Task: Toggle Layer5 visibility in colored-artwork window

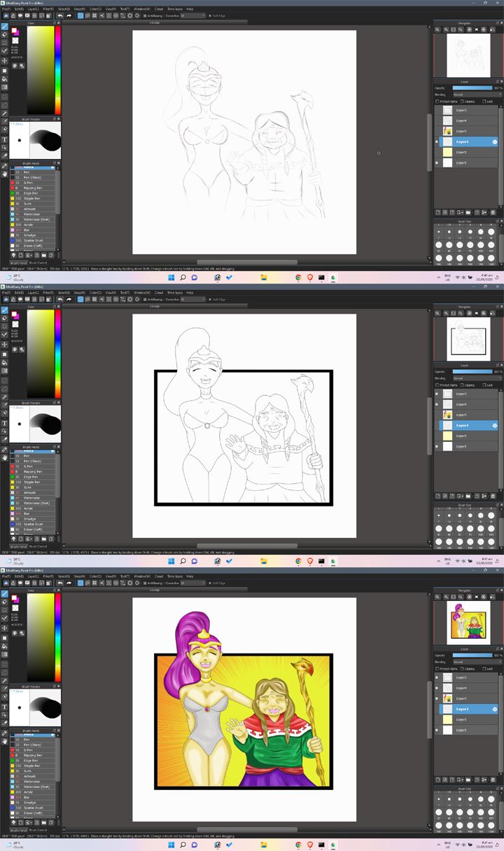Action: (437, 698)
